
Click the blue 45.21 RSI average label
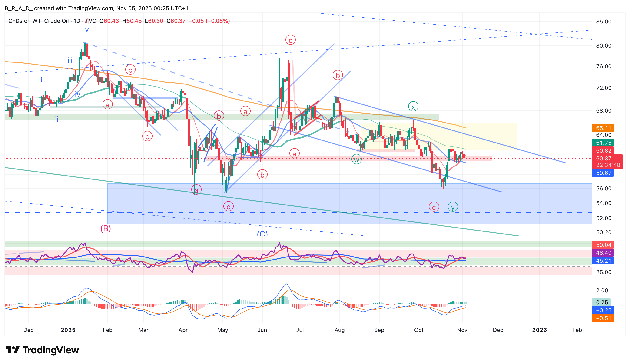click(x=603, y=261)
